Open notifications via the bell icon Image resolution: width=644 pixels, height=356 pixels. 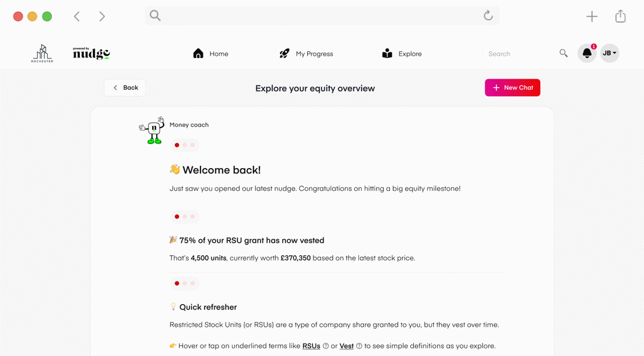586,53
